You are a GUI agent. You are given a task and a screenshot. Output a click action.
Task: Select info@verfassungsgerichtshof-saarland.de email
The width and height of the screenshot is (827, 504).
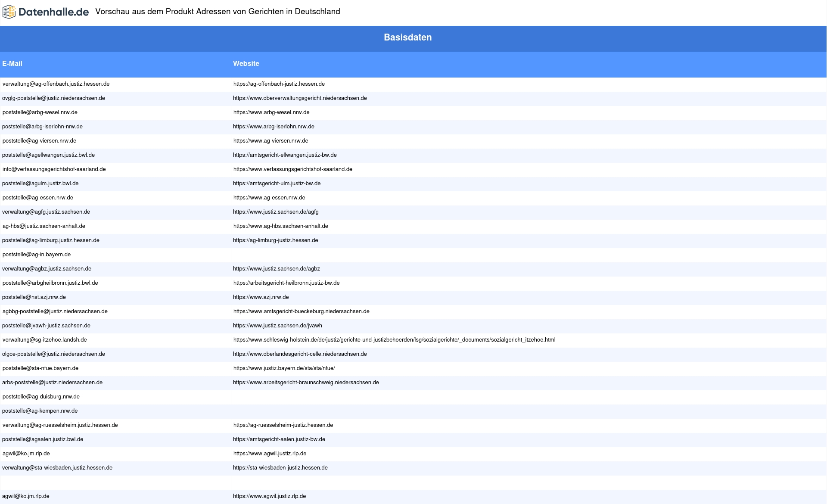pyautogui.click(x=54, y=169)
